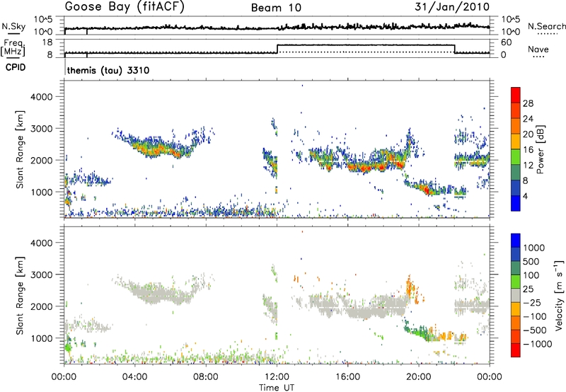
Task: Click the date '31/Jan/2010'
Action: point(452,7)
